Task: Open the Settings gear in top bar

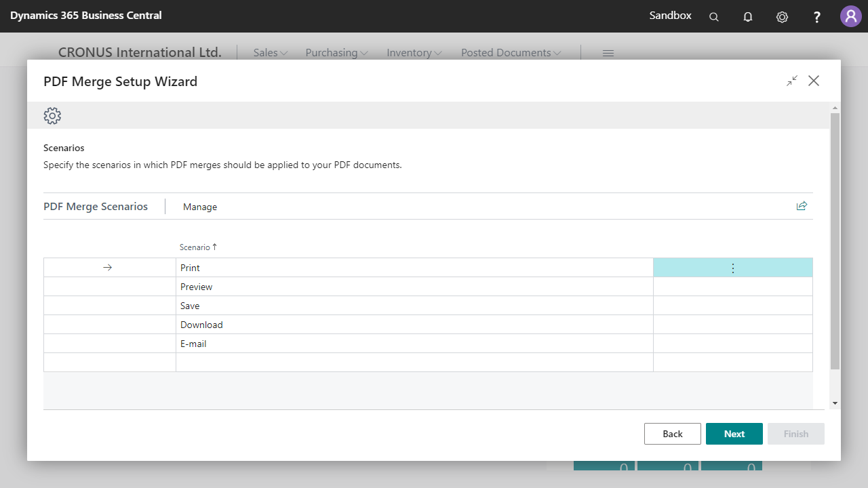Action: (x=782, y=17)
